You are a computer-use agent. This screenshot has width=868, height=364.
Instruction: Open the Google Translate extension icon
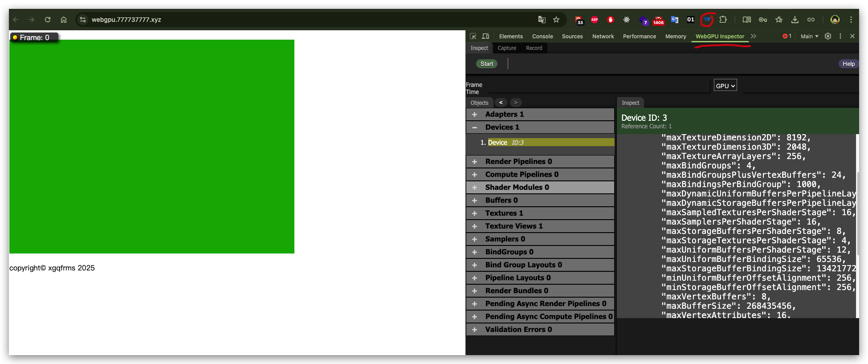pos(675,20)
